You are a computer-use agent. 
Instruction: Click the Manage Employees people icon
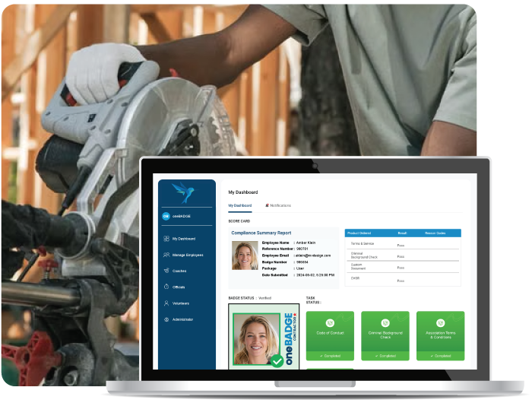point(166,255)
